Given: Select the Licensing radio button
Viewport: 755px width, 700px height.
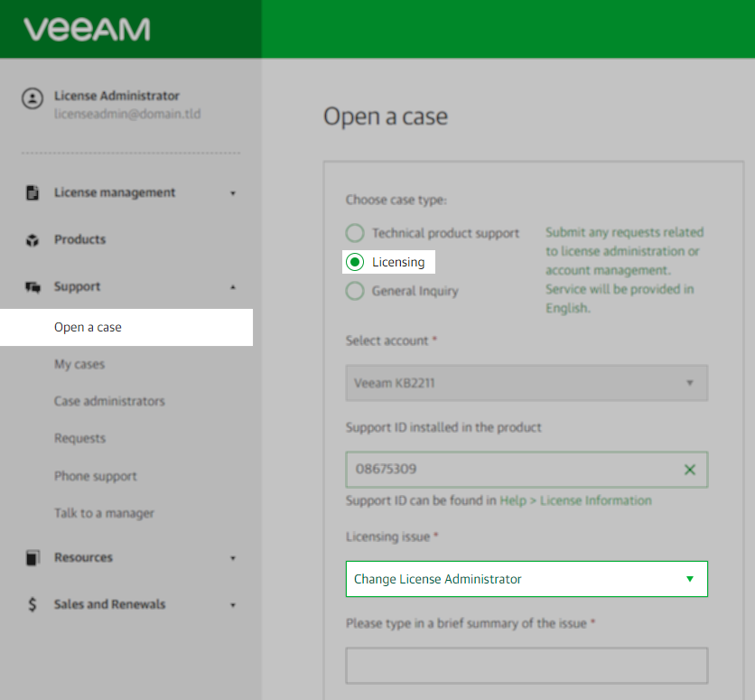Looking at the screenshot, I should (x=355, y=262).
